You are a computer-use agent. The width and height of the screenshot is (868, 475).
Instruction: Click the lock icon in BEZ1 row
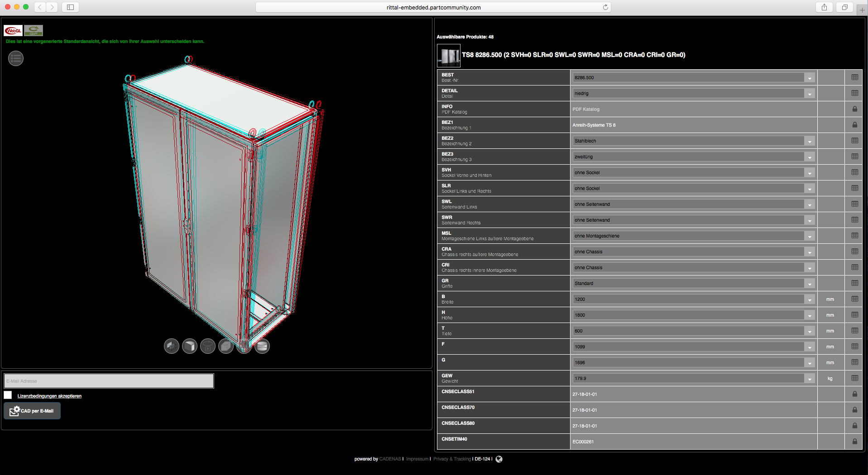click(854, 125)
